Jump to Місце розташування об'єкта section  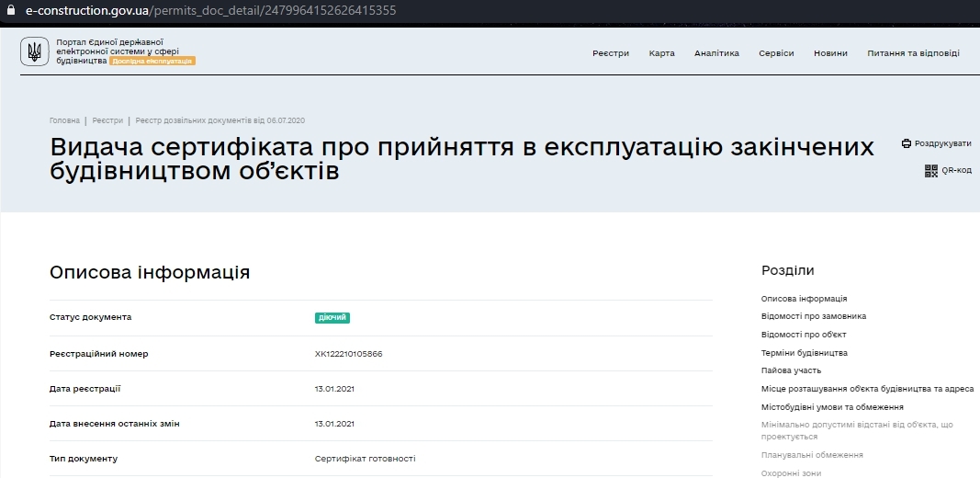click(x=868, y=389)
